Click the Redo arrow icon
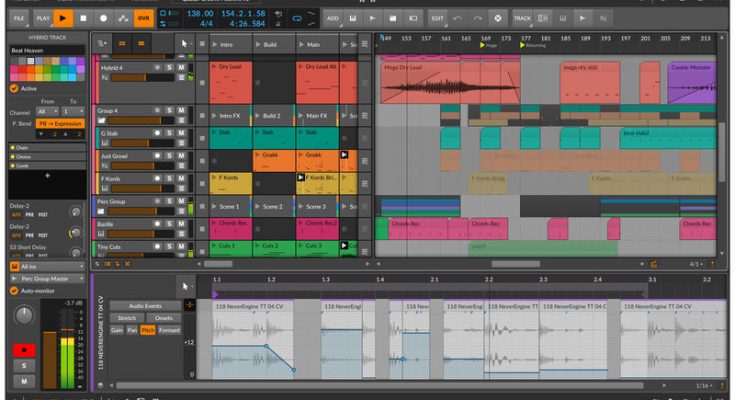Screen dimensions: 735x400 click(479, 18)
